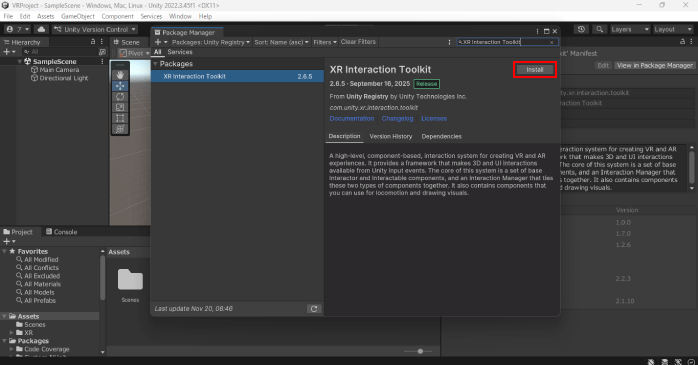
Task: Open the Inspector panel options kebab menu
Action: 691,41
